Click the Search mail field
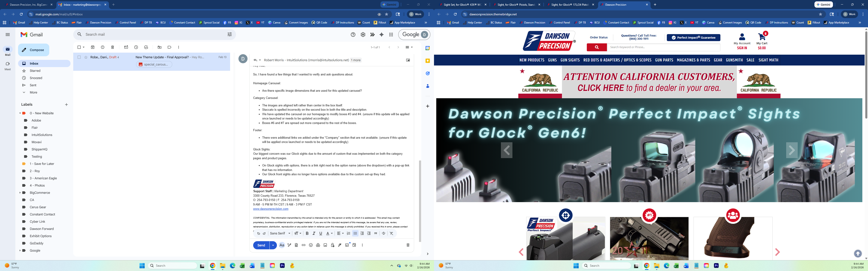Image resolution: width=868 pixels, height=271 pixels. [x=152, y=34]
